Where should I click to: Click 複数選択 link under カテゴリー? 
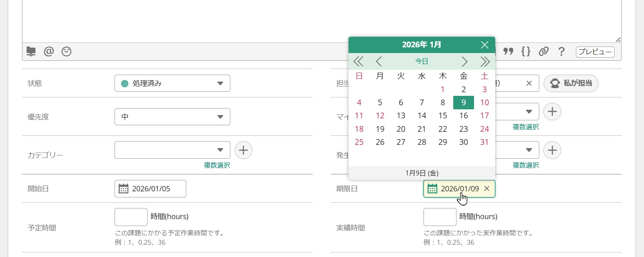(x=217, y=165)
